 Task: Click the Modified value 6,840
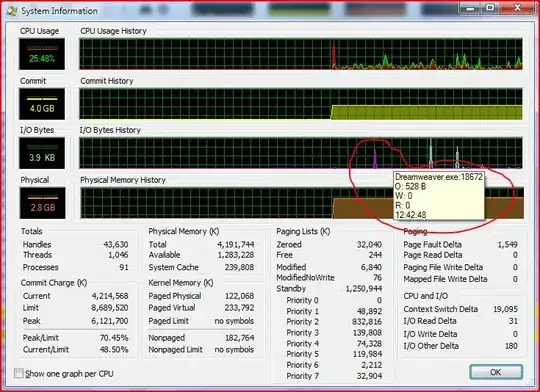371,267
